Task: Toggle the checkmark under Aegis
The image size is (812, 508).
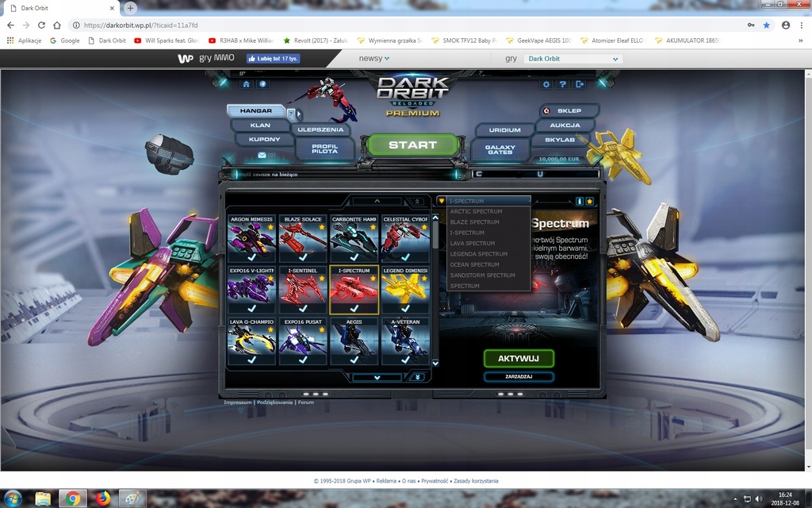Action: [354, 360]
